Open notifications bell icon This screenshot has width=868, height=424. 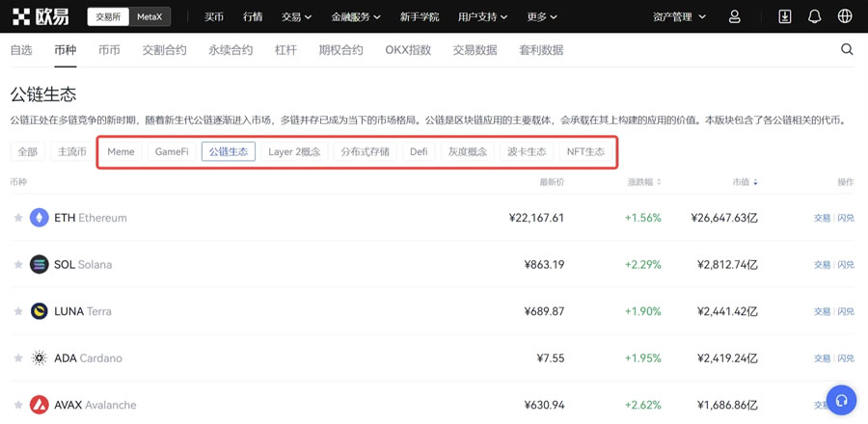pos(815,16)
